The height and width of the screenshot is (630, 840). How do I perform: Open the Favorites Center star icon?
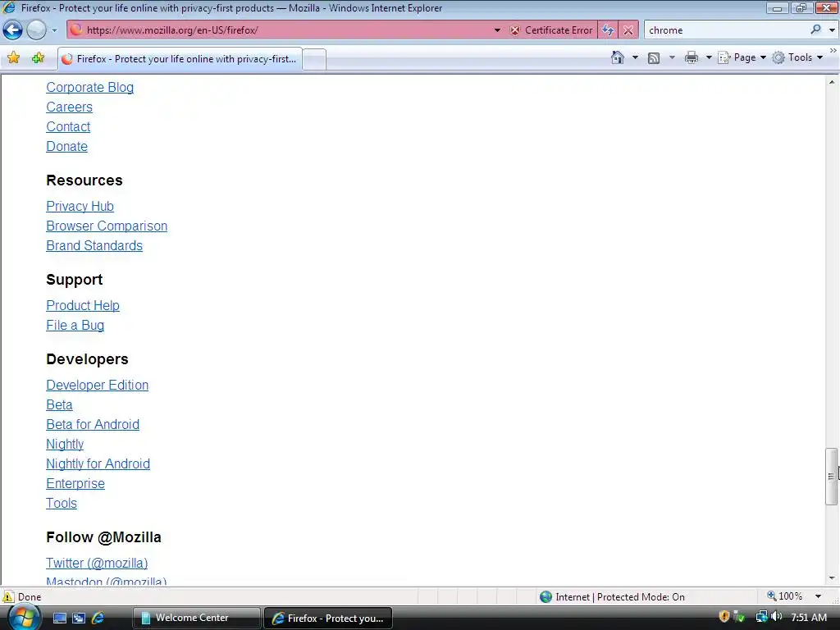[x=14, y=58]
